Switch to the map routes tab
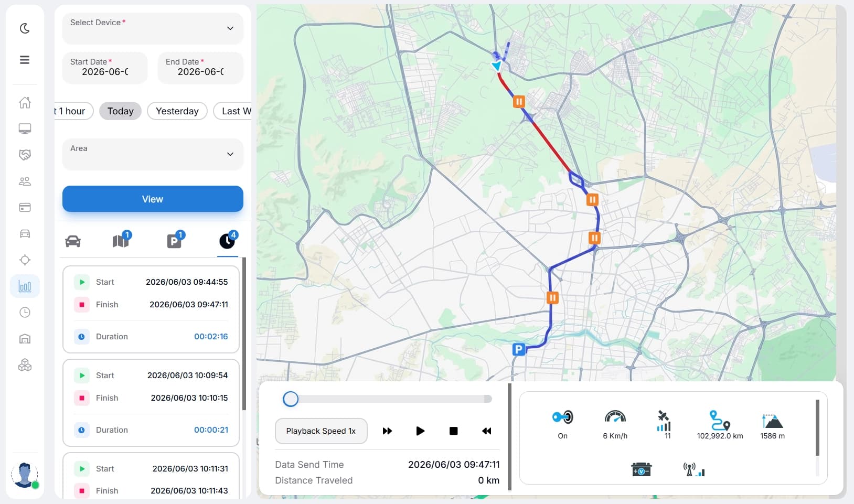This screenshot has width=854, height=504. click(121, 240)
